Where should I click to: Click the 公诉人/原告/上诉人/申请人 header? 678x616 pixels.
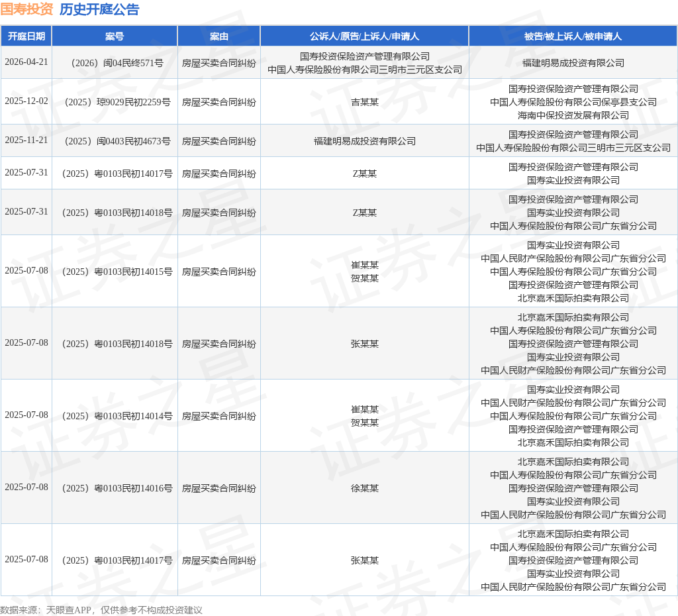tap(365, 36)
